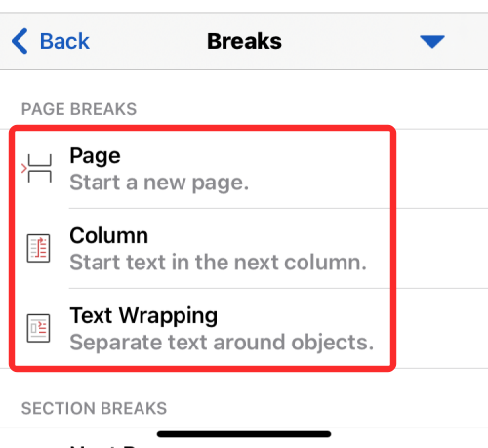Viewport: 488px width, 448px height.
Task: Click the SECTION BREAKS section header
Action: (94, 408)
